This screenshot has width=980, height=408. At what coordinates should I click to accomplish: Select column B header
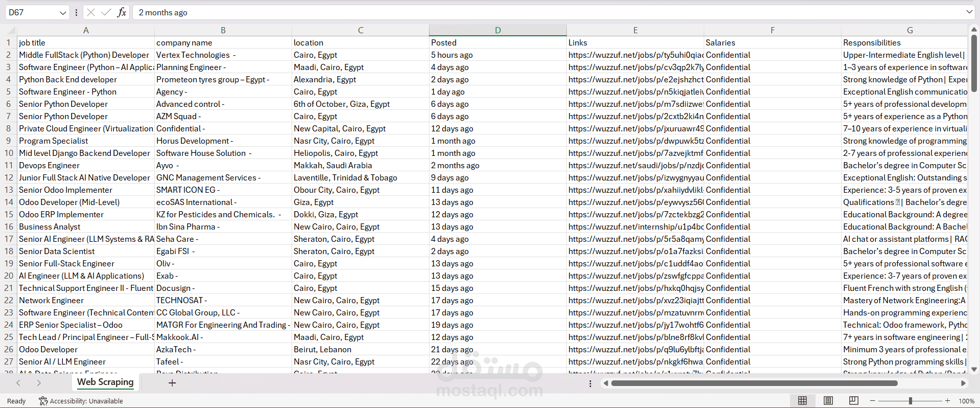pyautogui.click(x=223, y=30)
